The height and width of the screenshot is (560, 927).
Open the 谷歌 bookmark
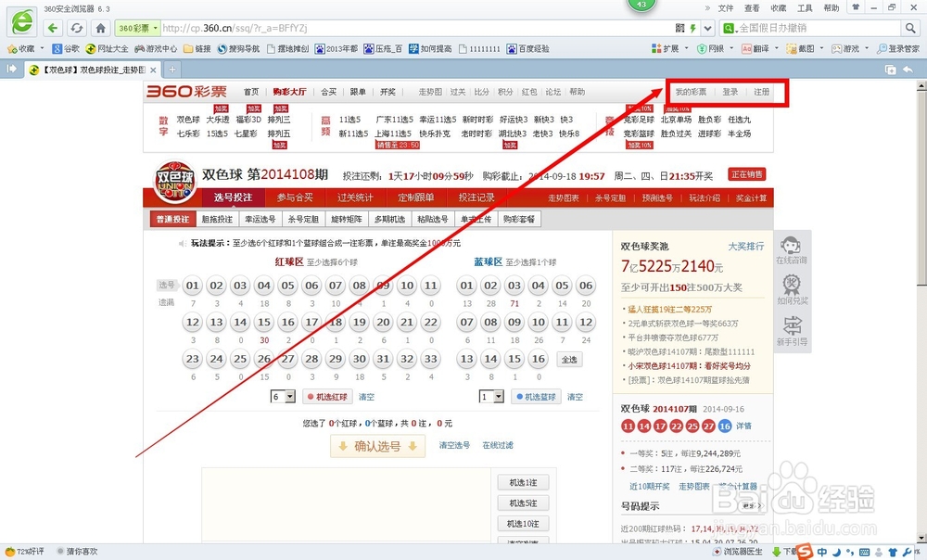pos(66,48)
